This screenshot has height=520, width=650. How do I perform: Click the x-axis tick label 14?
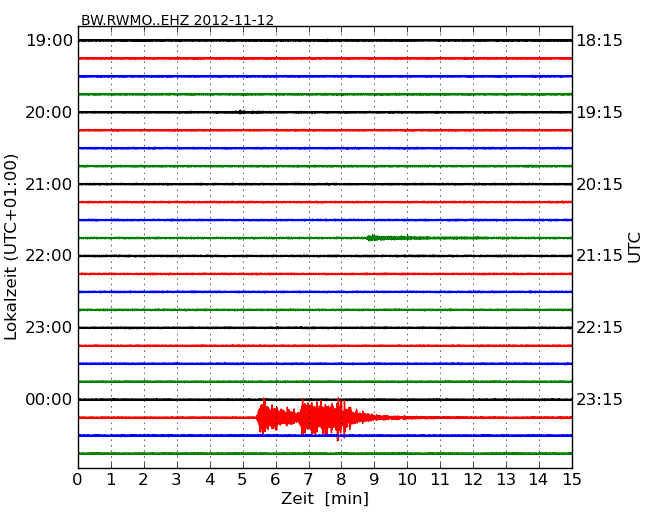pyautogui.click(x=539, y=479)
